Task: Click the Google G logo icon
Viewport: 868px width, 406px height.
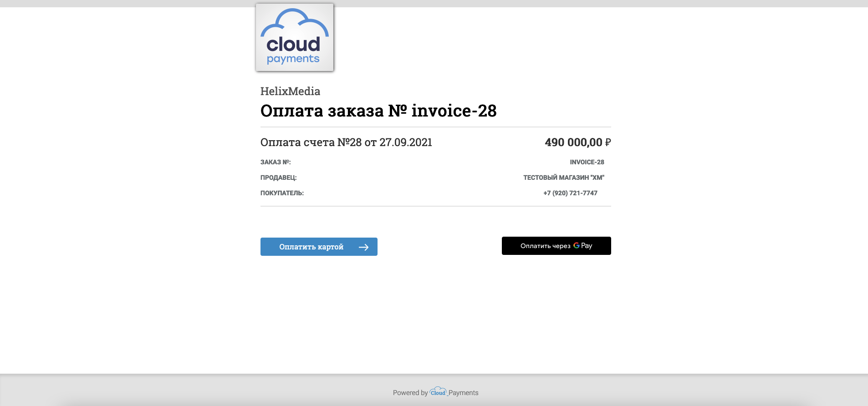Action: [x=577, y=245]
